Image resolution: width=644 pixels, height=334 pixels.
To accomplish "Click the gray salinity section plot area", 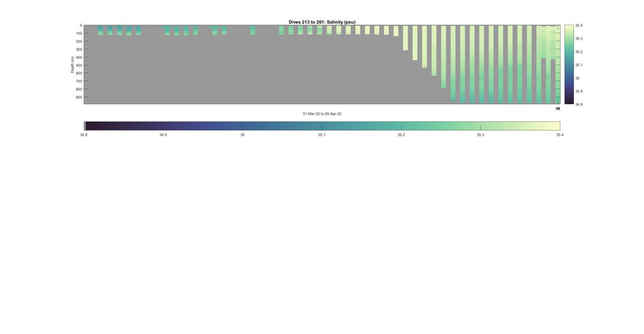I will click(322, 64).
